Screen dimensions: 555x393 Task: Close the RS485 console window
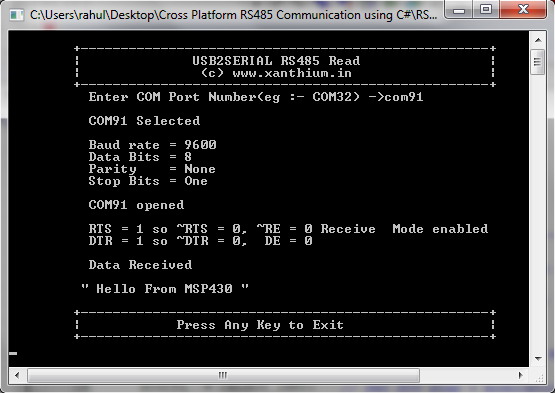click(523, 9)
